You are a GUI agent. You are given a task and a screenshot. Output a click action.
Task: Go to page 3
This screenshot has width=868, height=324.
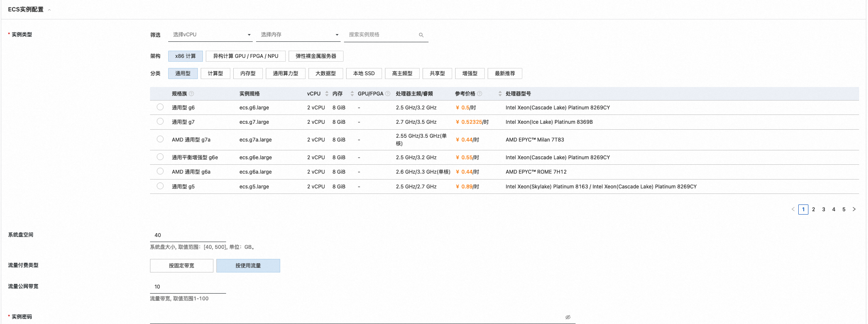click(x=824, y=210)
